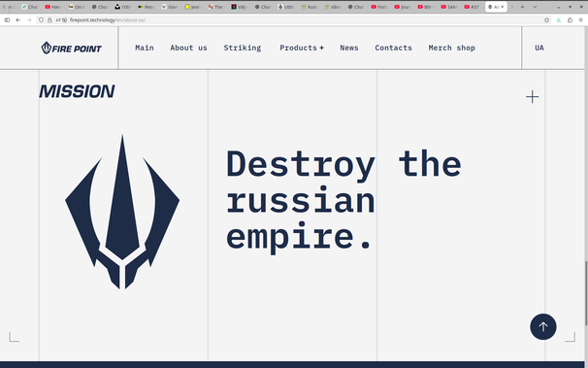The width and height of the screenshot is (588, 368).
Task: Open the list all tabs dropdown
Action: 535,7
